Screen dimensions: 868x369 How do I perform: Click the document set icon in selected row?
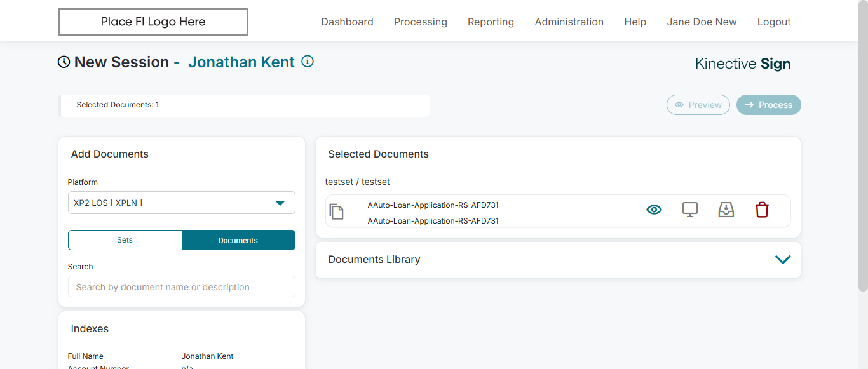[x=337, y=211]
